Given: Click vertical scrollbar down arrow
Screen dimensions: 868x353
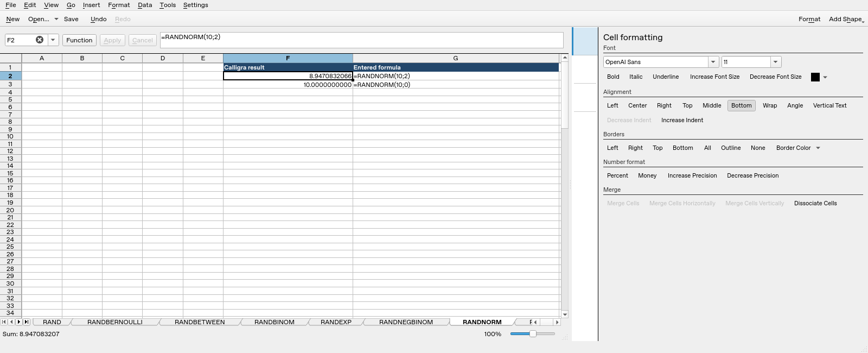Looking at the screenshot, I should point(565,314).
